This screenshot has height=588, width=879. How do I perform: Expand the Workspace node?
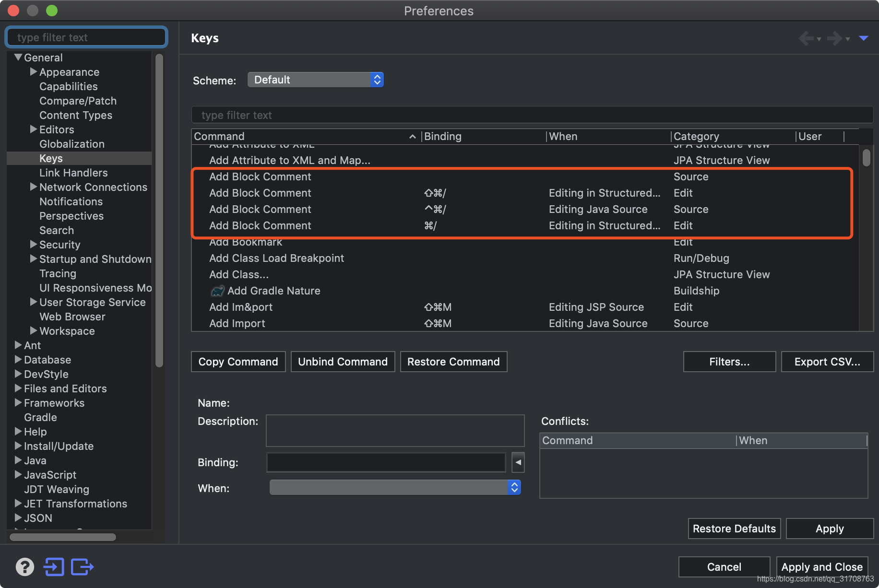pyautogui.click(x=34, y=331)
